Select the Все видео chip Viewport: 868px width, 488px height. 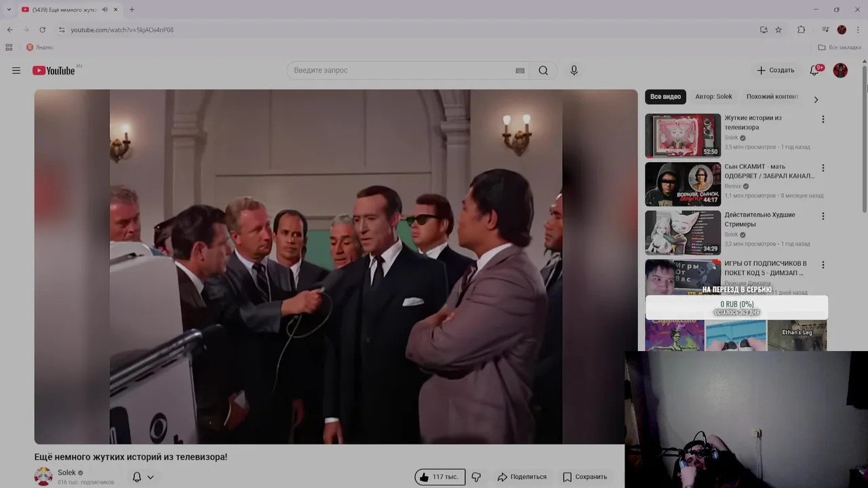[x=665, y=97]
